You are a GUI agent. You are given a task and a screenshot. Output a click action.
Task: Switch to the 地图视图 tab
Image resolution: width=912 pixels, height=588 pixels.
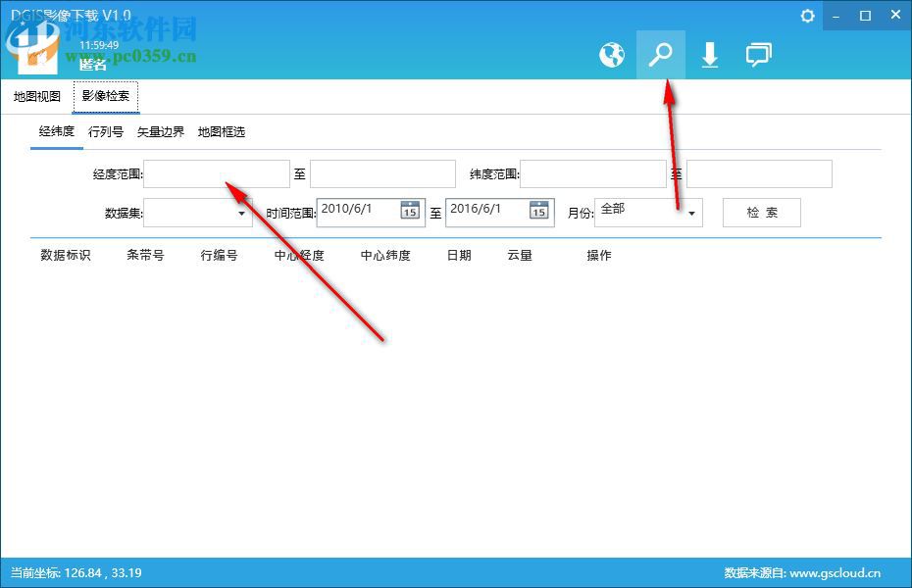(36, 96)
